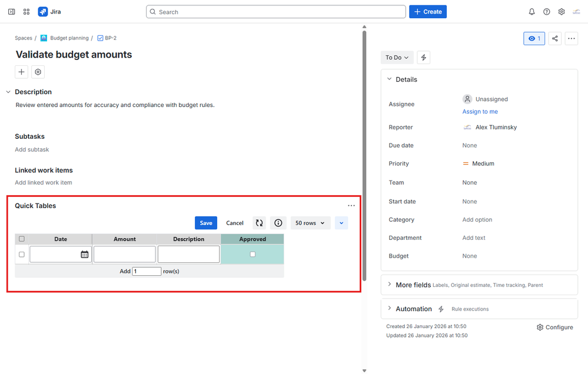Viewport: 588px width, 374px height.
Task: Click the Budget planning space icon
Action: coord(44,38)
